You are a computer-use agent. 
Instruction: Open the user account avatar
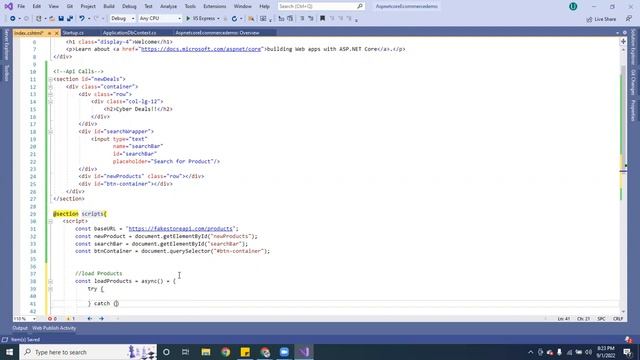tap(573, 7)
